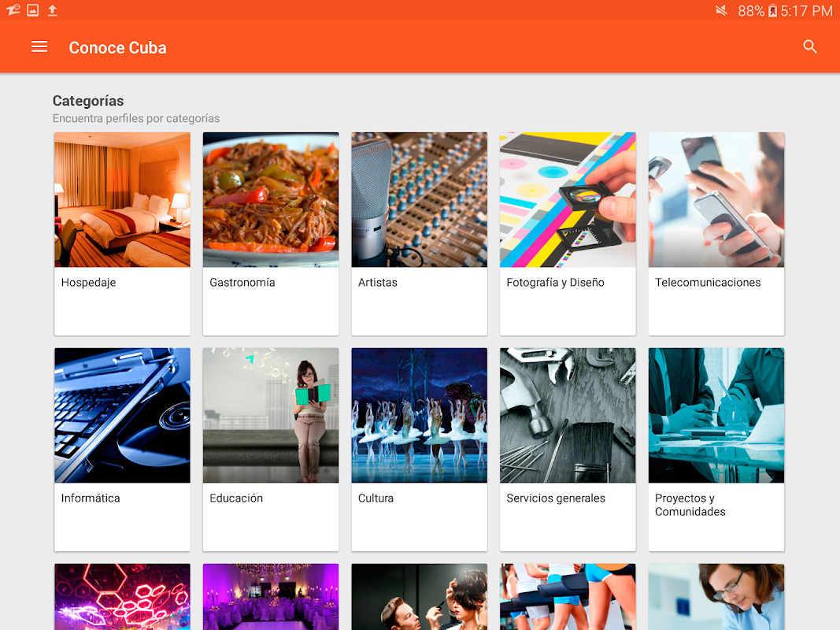Tap the search magnifier icon
The height and width of the screenshot is (630, 840).
click(x=810, y=47)
